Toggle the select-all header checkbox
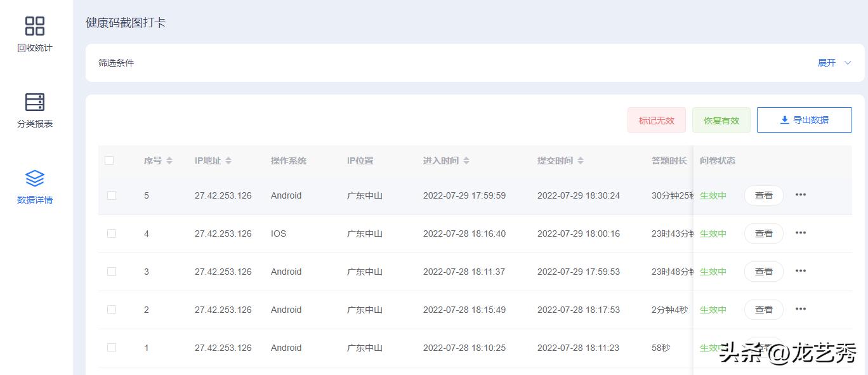This screenshot has width=868, height=375. (x=109, y=161)
